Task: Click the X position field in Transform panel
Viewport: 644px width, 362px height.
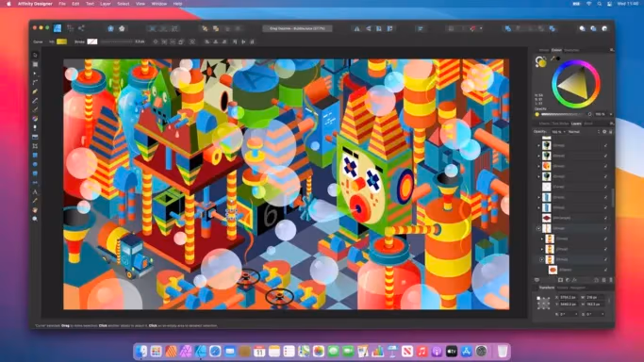Action: [568, 297]
